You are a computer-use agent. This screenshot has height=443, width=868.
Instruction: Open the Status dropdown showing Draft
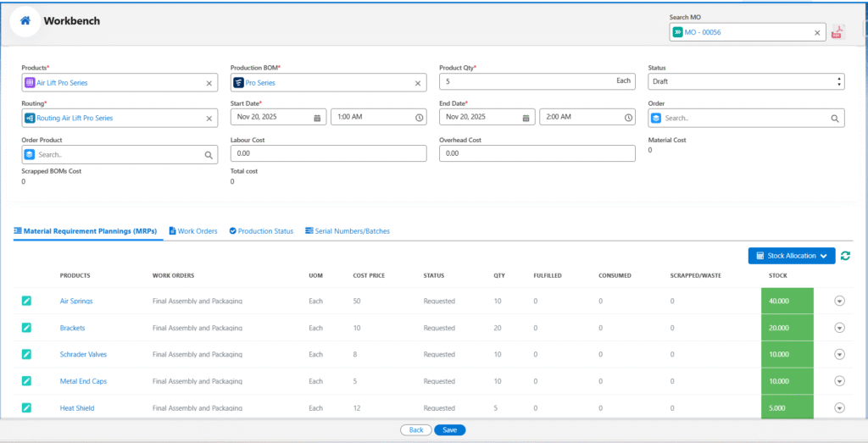[x=746, y=82]
